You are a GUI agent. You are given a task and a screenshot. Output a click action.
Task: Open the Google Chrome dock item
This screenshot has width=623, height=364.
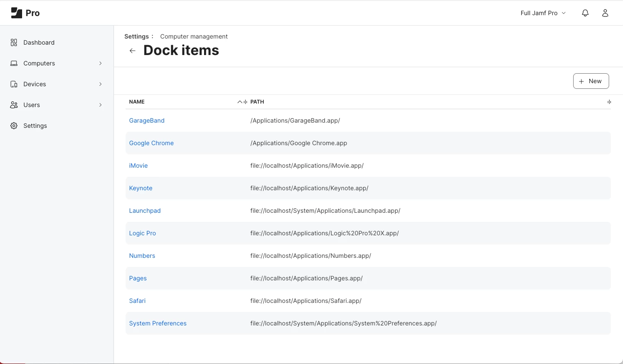151,143
